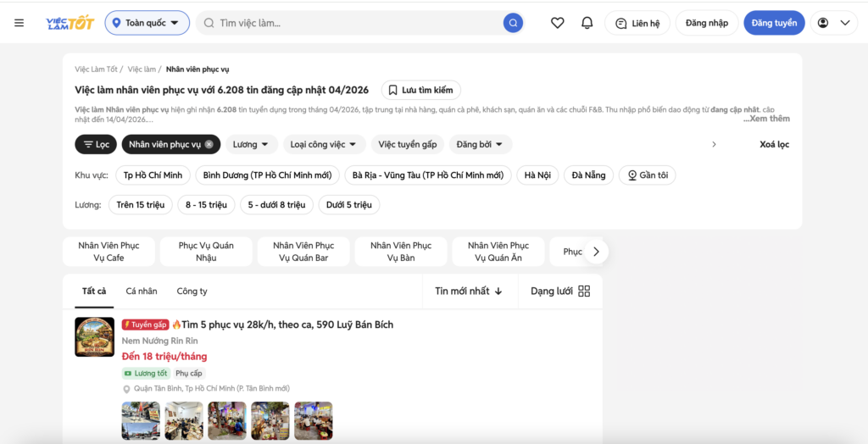The width and height of the screenshot is (868, 444).
Task: Switch to the Tất cả tab
Action: (x=94, y=291)
